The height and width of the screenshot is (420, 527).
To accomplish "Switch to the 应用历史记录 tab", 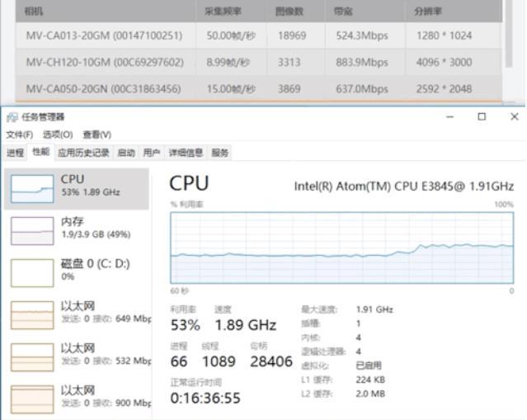I will [85, 152].
